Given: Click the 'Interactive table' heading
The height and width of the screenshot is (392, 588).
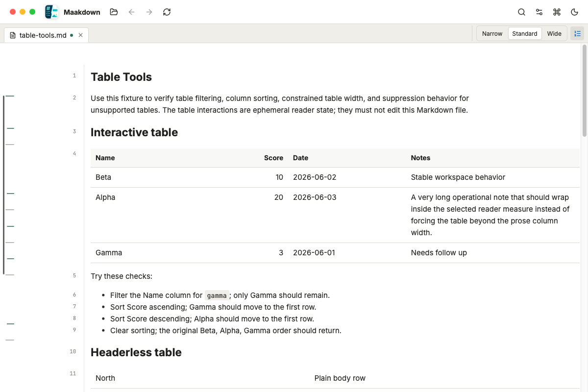Looking at the screenshot, I should click(x=134, y=132).
